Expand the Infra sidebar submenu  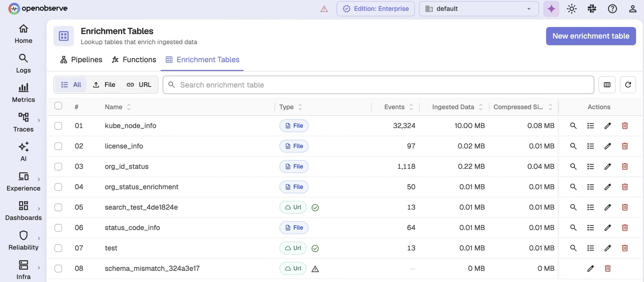click(x=39, y=268)
